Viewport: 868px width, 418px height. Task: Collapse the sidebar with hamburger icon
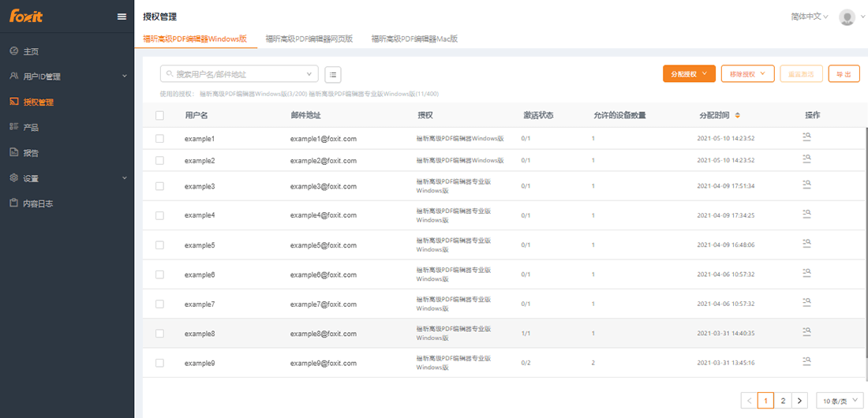pyautogui.click(x=122, y=17)
